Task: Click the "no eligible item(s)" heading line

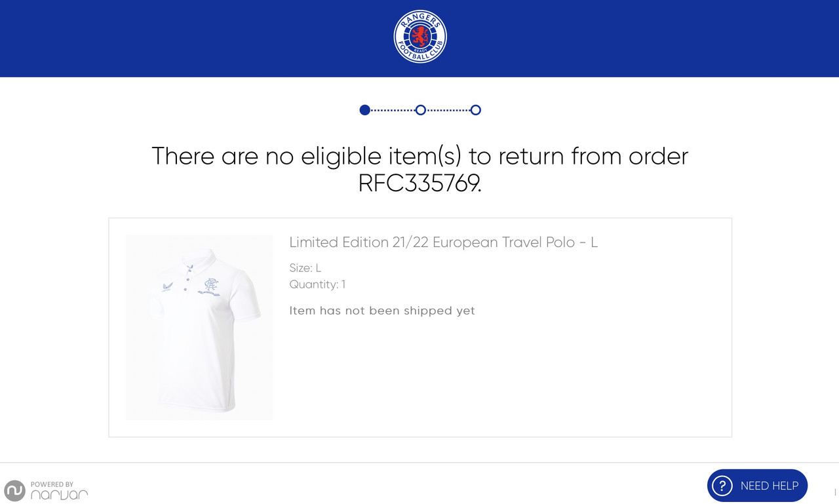Action: (420, 156)
